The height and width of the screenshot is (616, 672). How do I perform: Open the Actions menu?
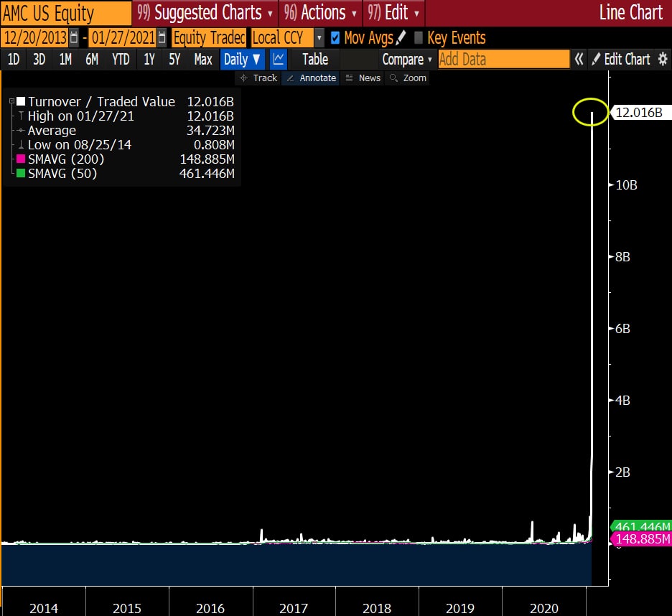click(321, 13)
